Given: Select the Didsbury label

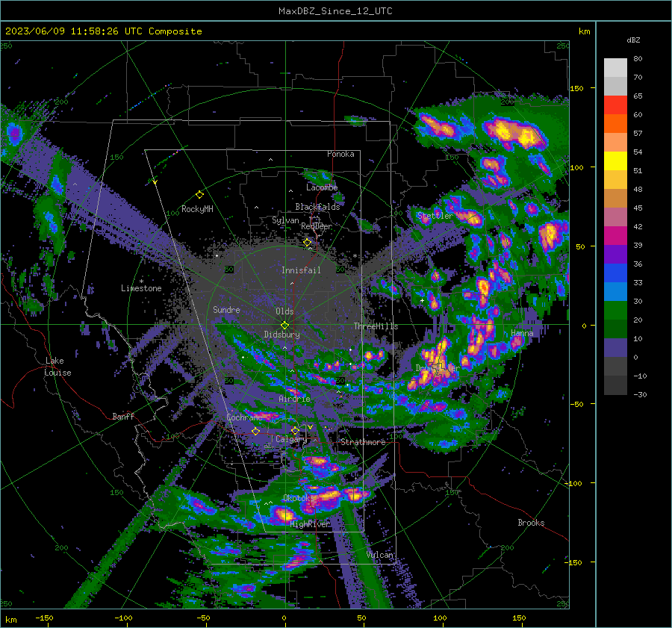Looking at the screenshot, I should pyautogui.click(x=281, y=335).
